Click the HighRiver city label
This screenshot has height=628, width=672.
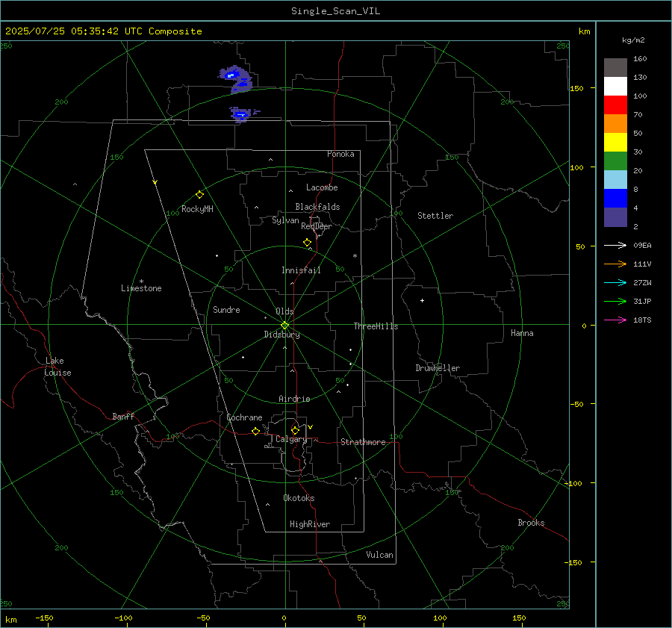point(310,524)
